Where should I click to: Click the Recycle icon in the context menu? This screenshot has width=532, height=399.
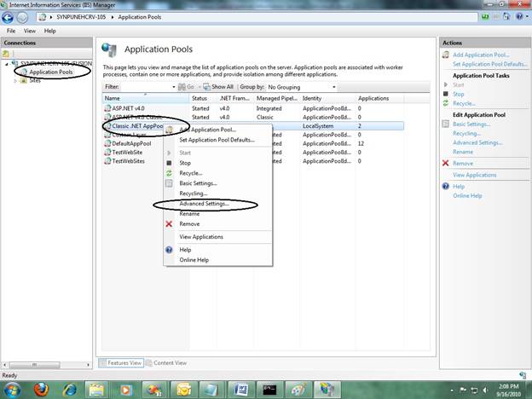(x=169, y=173)
